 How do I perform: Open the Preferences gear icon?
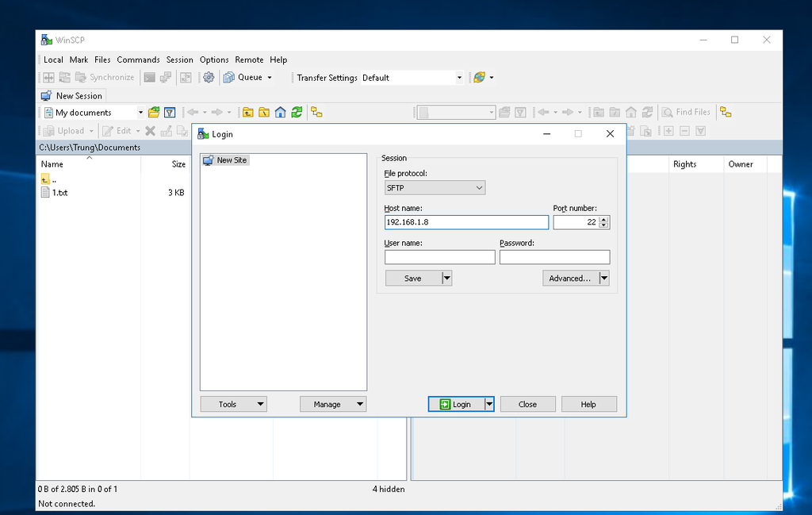tap(209, 78)
